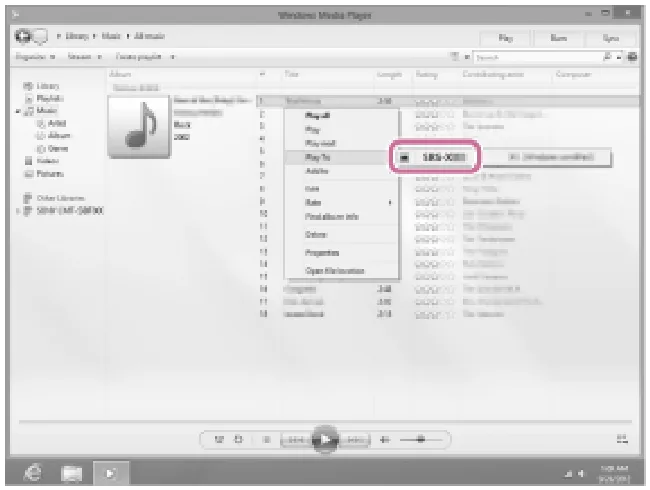Click All music in the breadcrumb
650x490 pixels.
[149, 36]
